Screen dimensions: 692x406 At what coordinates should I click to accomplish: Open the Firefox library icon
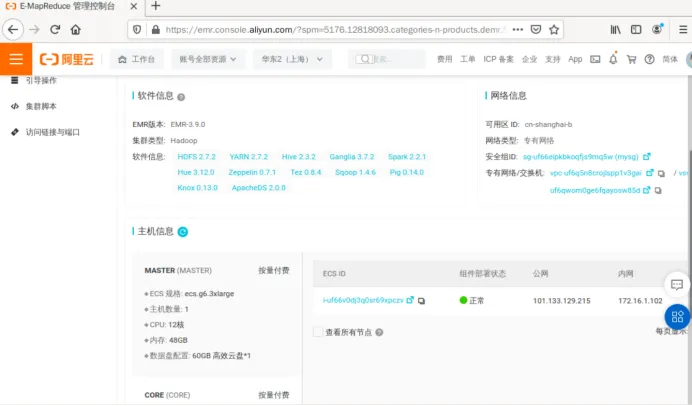tap(615, 30)
